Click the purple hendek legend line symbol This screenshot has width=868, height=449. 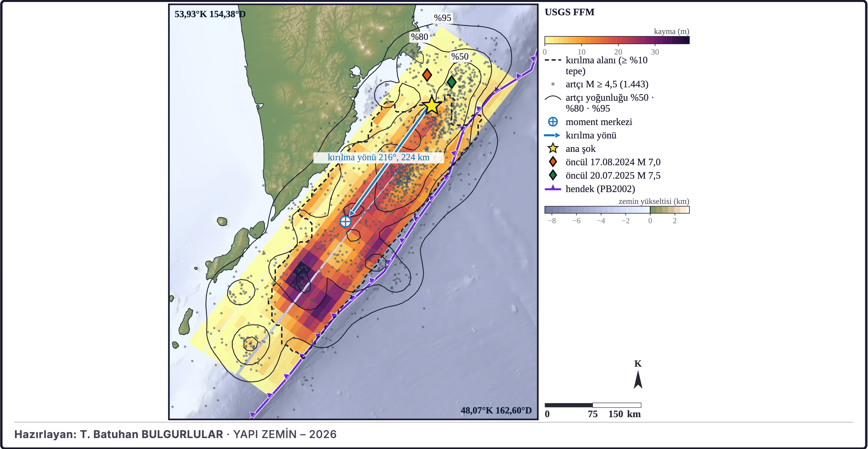[x=552, y=188]
